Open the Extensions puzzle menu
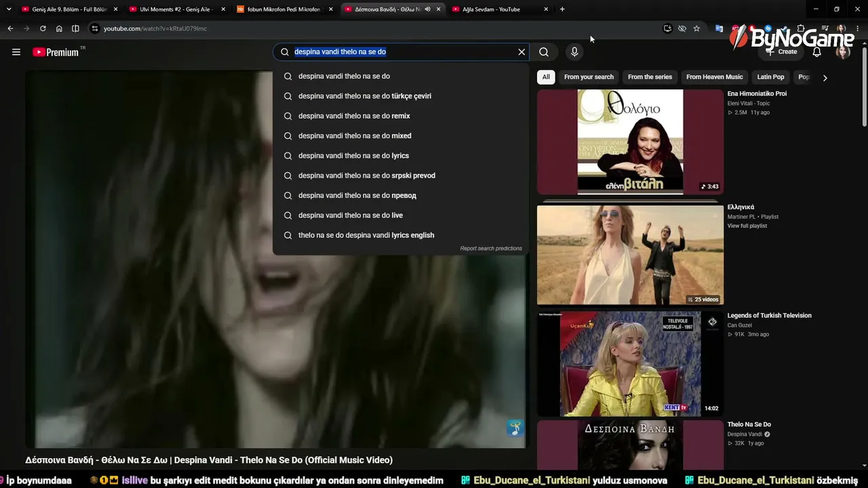This screenshot has height=488, width=868. coord(801,28)
